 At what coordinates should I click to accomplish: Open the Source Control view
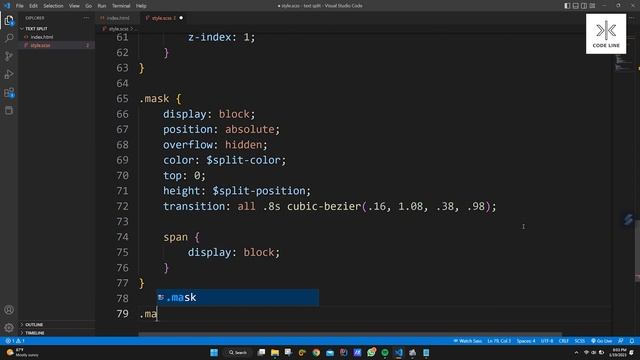(x=9, y=56)
